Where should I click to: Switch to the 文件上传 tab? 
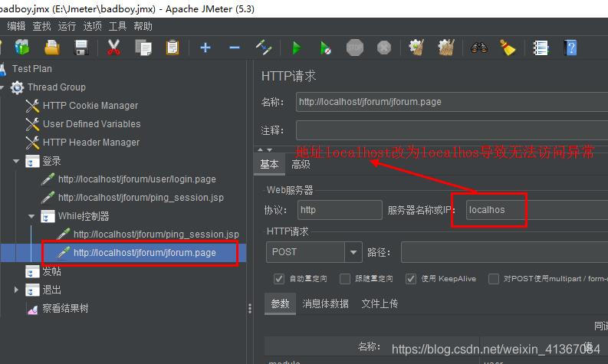(x=380, y=303)
